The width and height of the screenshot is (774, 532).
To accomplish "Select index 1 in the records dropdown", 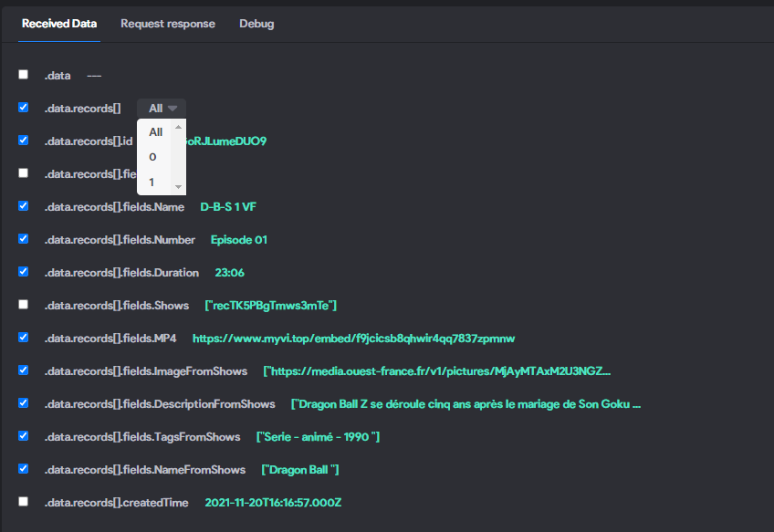I will coord(152,183).
